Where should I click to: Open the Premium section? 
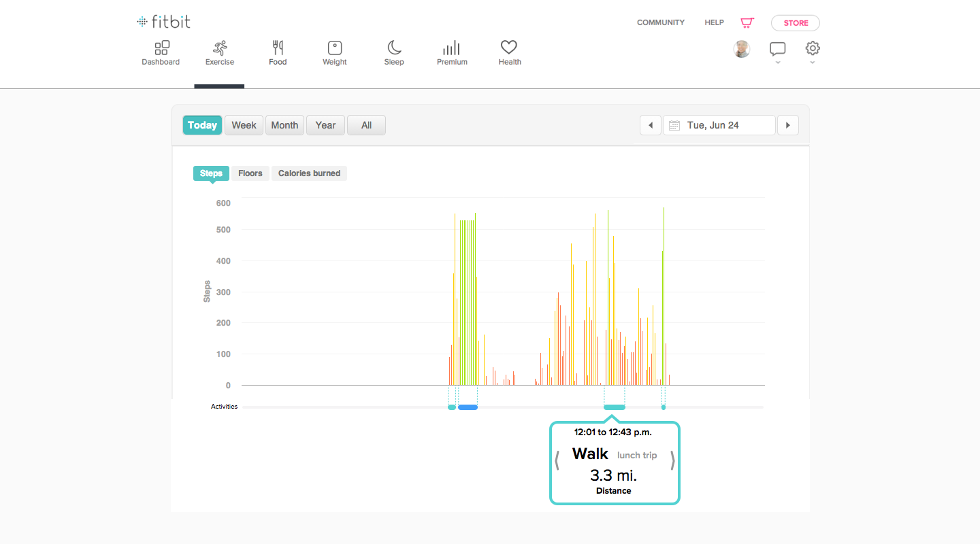point(452,53)
